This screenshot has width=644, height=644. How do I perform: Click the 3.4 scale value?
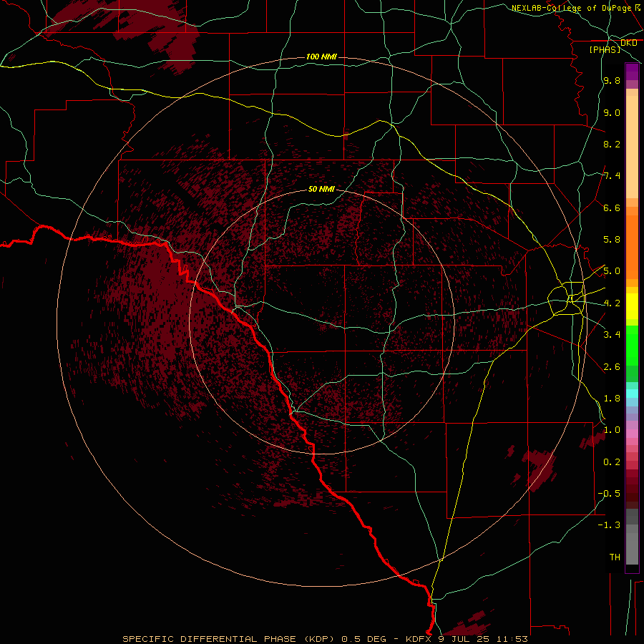pos(612,335)
